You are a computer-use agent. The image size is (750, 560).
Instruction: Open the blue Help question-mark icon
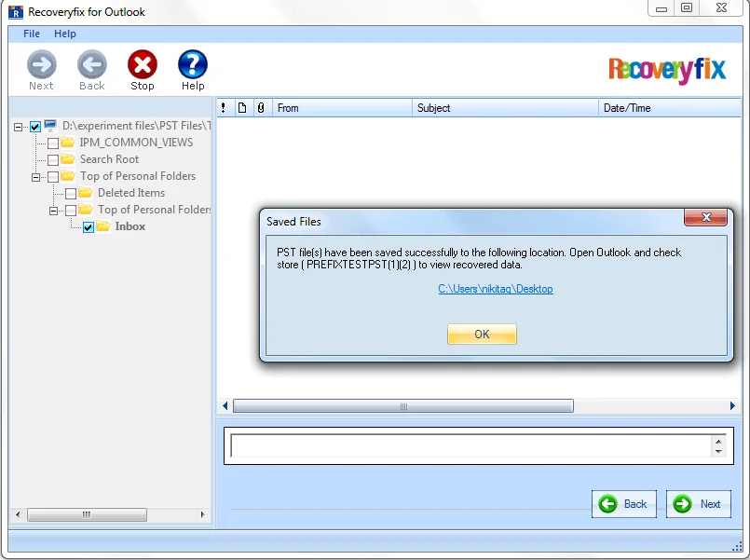point(193,64)
